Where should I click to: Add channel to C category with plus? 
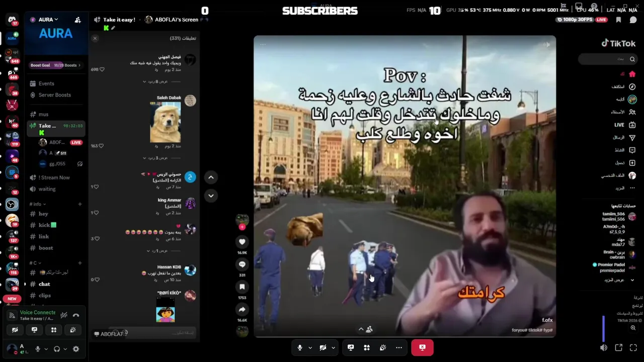[79, 263]
